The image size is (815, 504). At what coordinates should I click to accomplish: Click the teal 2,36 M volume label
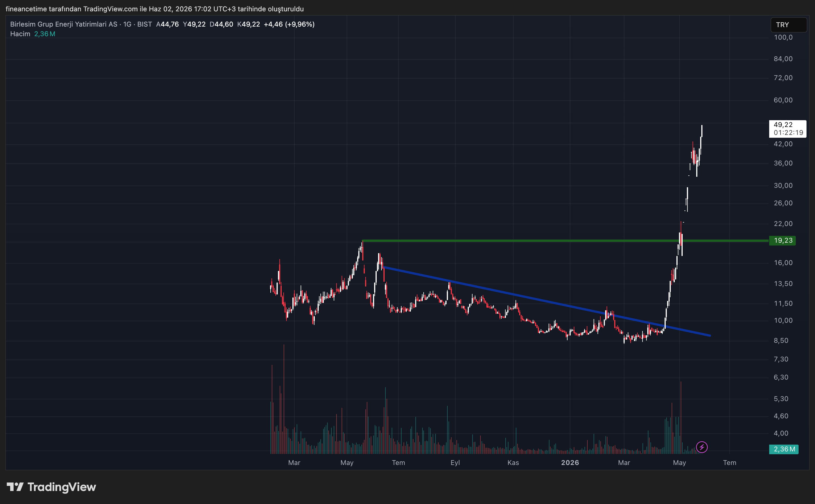pyautogui.click(x=784, y=449)
